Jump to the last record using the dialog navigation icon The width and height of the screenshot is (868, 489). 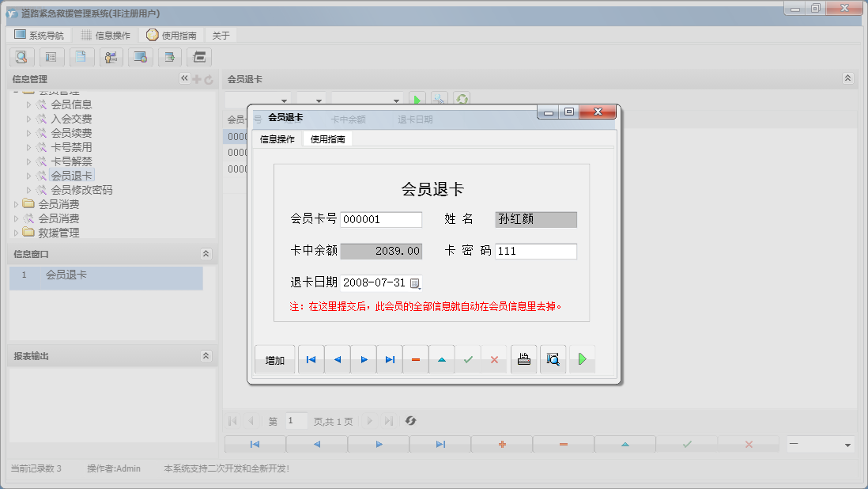(389, 358)
